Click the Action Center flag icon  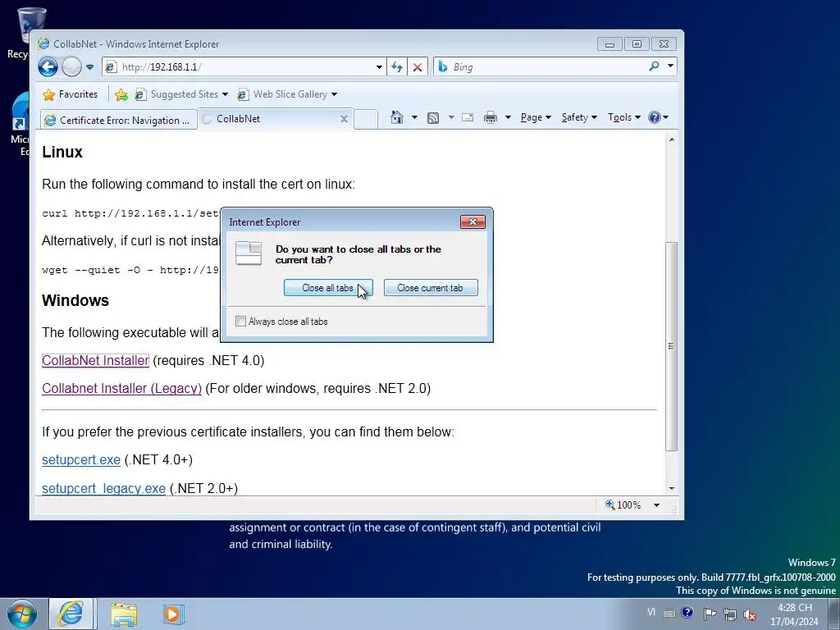pyautogui.click(x=710, y=614)
